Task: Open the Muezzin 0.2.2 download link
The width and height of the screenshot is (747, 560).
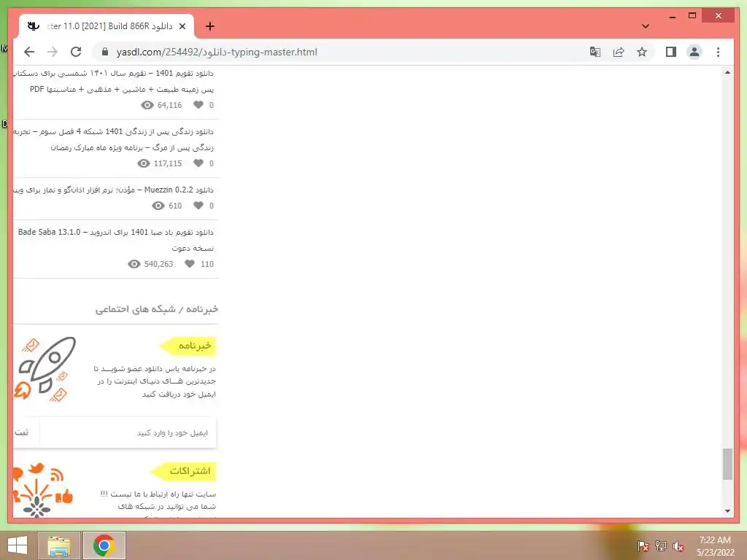Action: pos(115,190)
